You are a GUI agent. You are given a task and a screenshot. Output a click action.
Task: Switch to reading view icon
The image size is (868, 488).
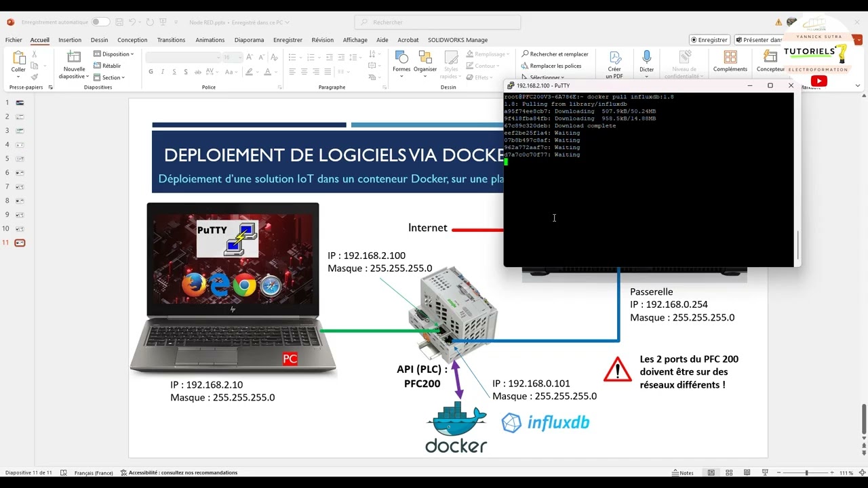click(x=747, y=472)
